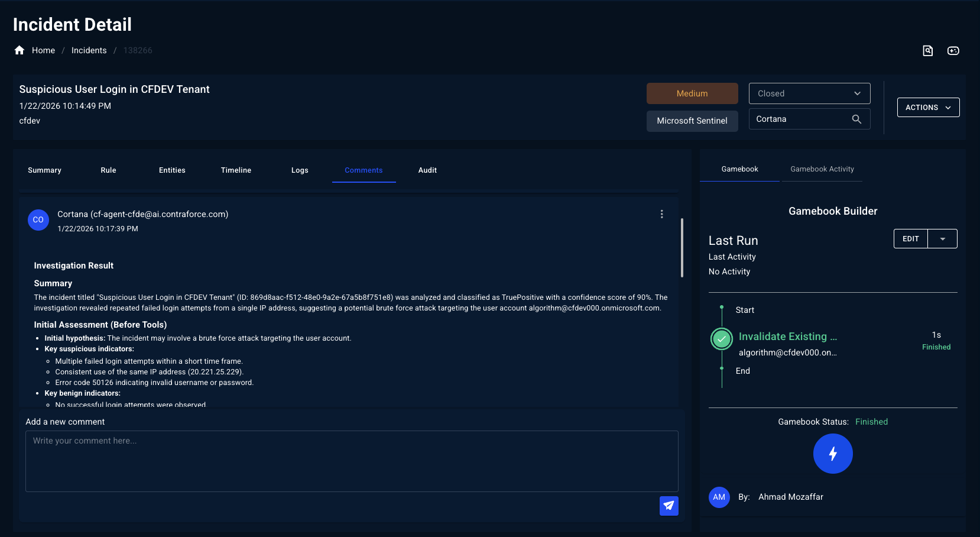The height and width of the screenshot is (537, 980).
Task: Open the ACTIONS dropdown menu
Action: (928, 107)
